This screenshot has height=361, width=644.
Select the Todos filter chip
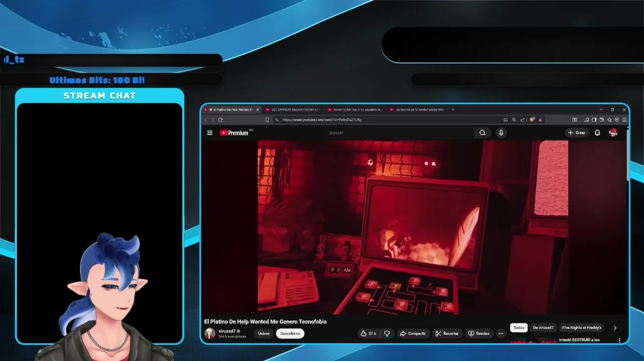519,328
